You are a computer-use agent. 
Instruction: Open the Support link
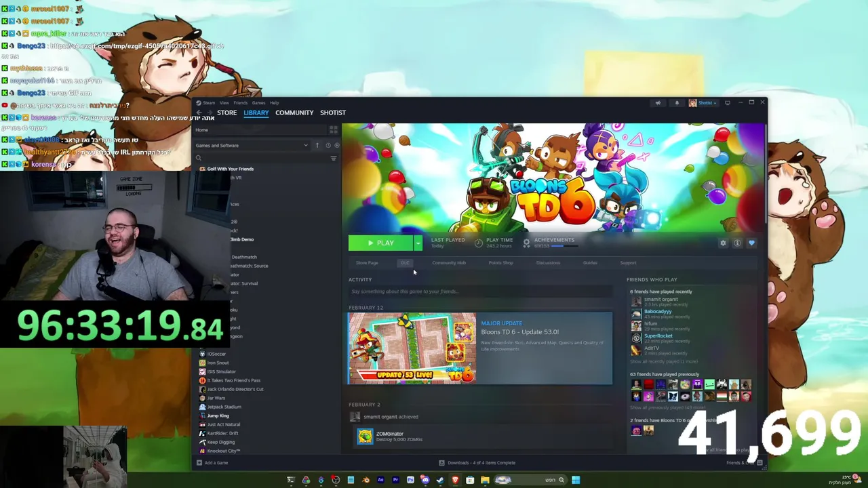[x=628, y=263]
